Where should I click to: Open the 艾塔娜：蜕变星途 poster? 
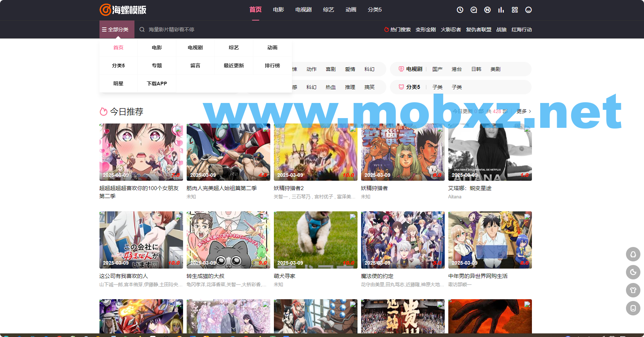click(x=490, y=152)
